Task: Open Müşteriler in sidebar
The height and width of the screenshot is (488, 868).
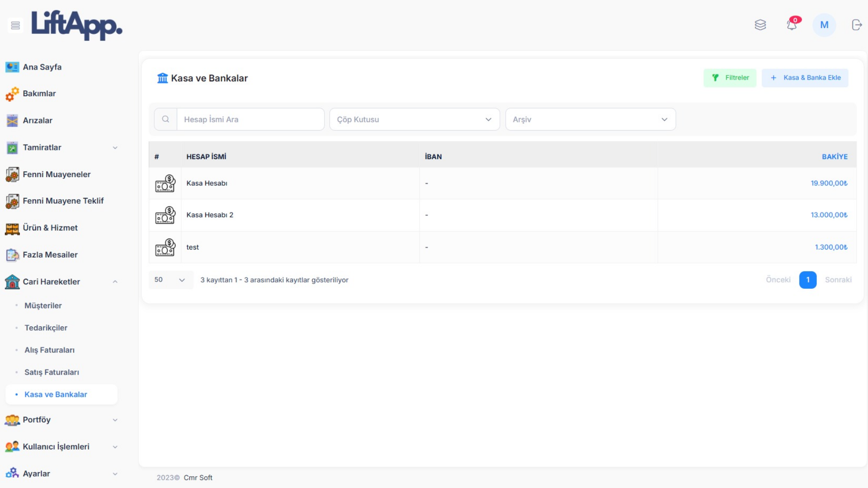Action: [43, 305]
